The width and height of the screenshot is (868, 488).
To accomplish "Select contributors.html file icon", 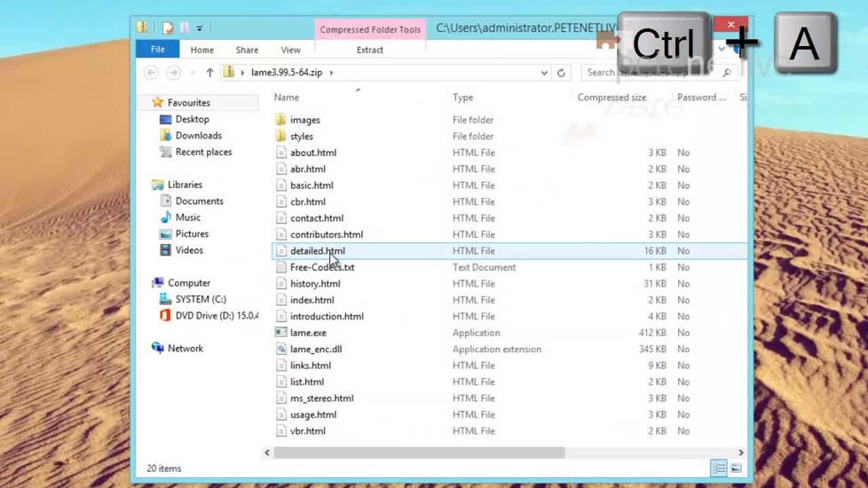I will (281, 234).
